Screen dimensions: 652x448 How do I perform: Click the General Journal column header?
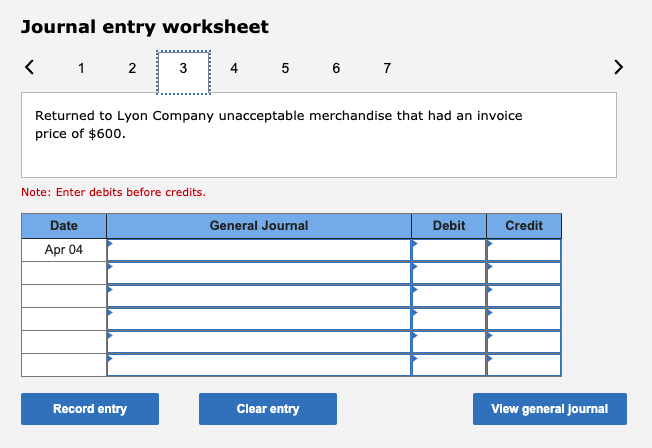coord(259,226)
